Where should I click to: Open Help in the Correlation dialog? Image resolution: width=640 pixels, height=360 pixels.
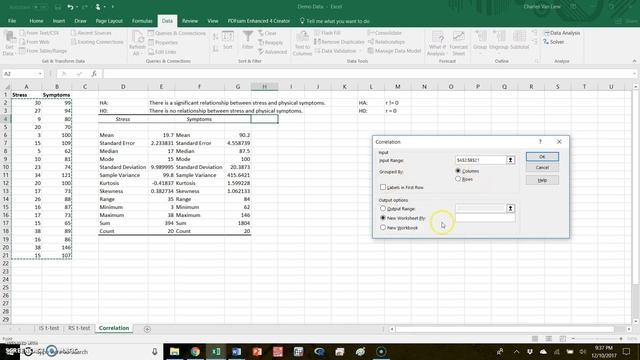point(542,180)
